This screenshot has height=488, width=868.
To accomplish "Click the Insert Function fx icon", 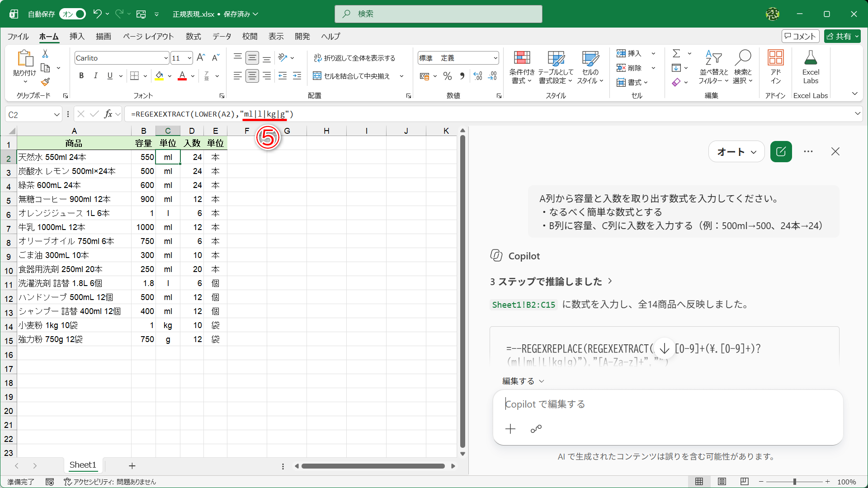I will click(108, 114).
